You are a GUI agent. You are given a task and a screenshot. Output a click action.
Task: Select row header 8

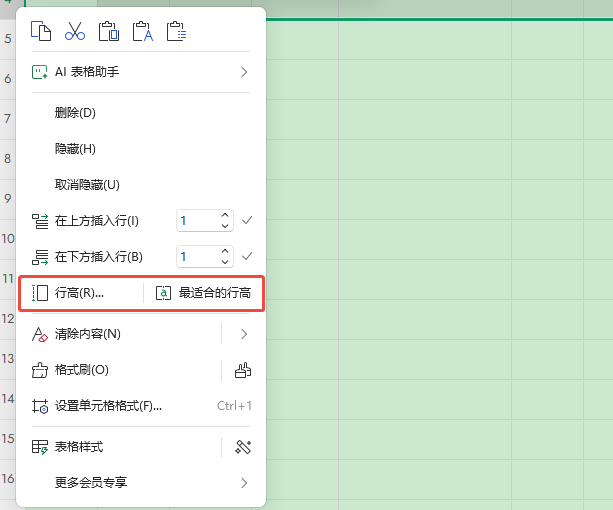click(x=7, y=159)
